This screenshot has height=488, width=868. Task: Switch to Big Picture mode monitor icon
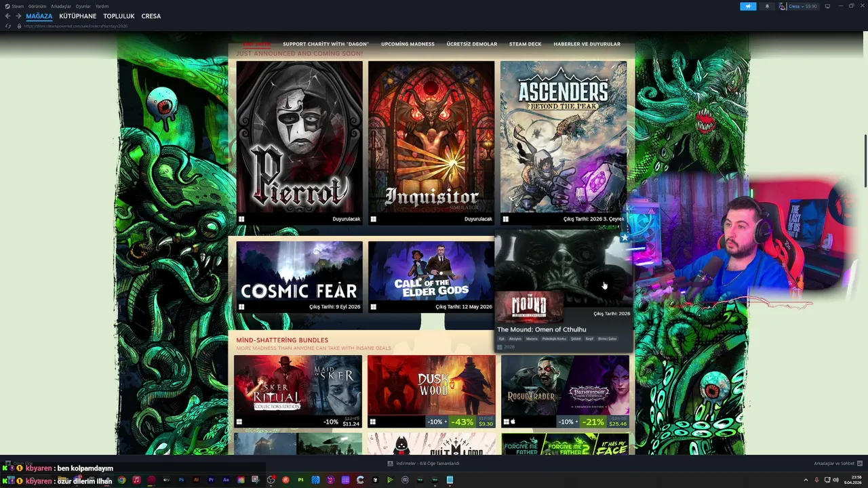pos(827,6)
